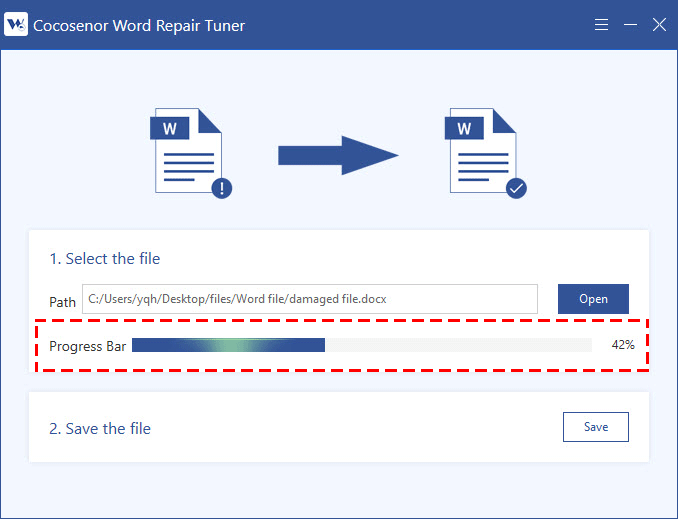The image size is (678, 519).
Task: Click the repaired Word document icon
Action: 486,153
